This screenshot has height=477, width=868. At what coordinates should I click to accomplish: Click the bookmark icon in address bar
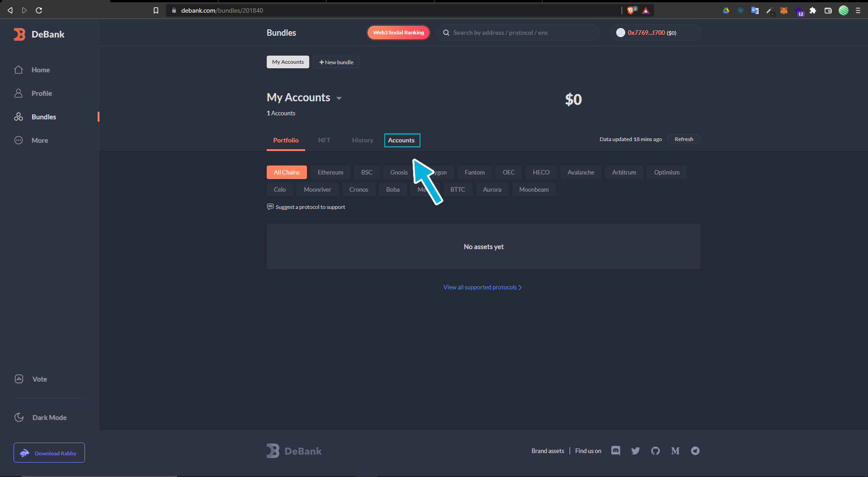156,10
